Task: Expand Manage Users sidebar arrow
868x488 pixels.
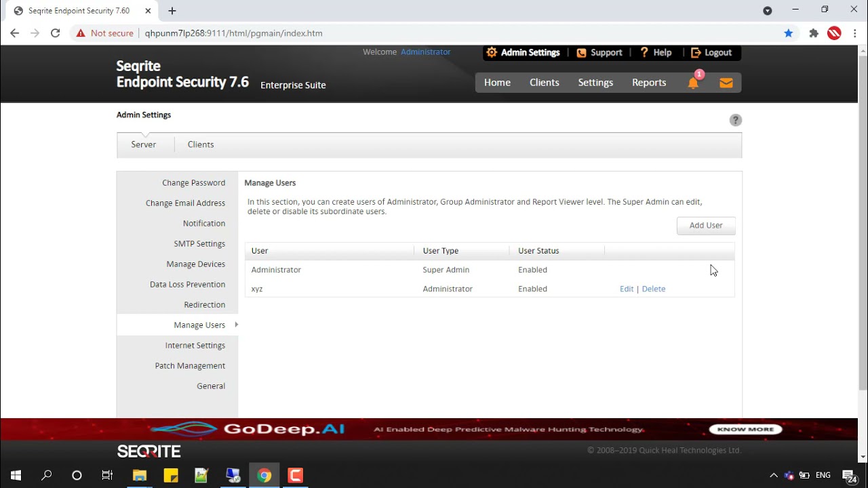Action: tap(236, 325)
